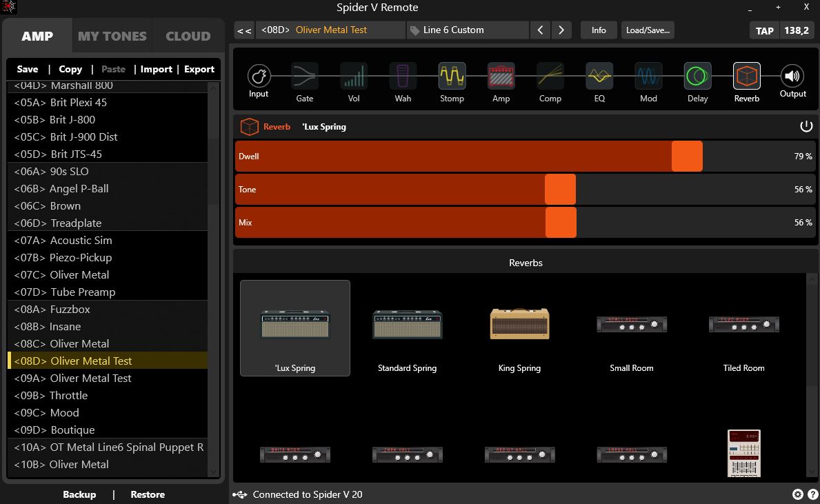Click the Dwell slider handle

[x=687, y=156]
